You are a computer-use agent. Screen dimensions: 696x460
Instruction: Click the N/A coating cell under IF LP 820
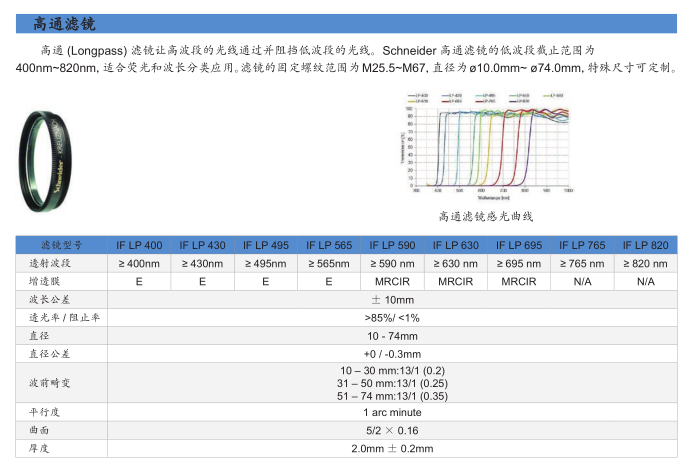coord(645,281)
